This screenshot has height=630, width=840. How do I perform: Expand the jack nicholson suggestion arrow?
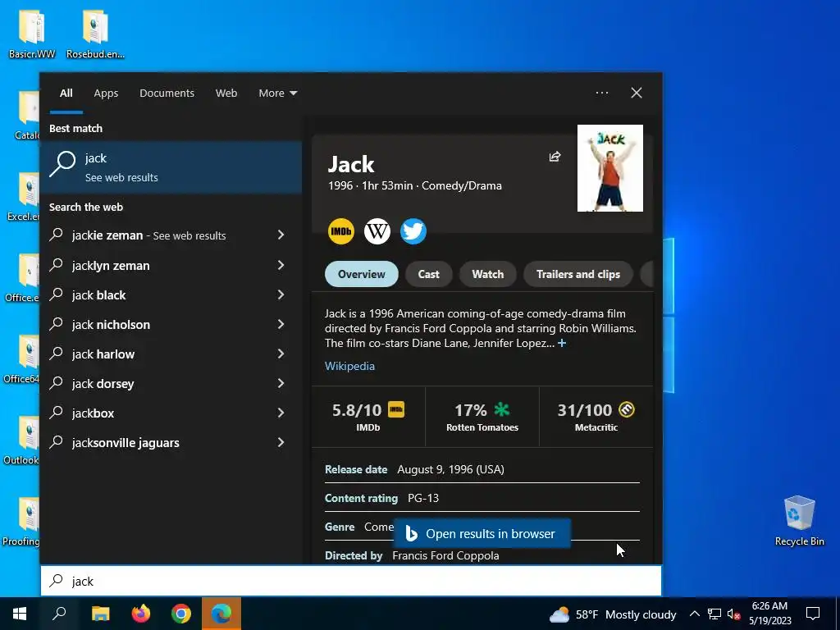click(281, 323)
